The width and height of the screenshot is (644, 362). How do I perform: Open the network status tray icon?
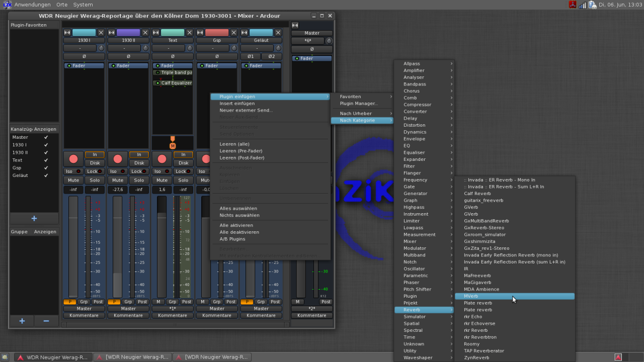pos(582,5)
